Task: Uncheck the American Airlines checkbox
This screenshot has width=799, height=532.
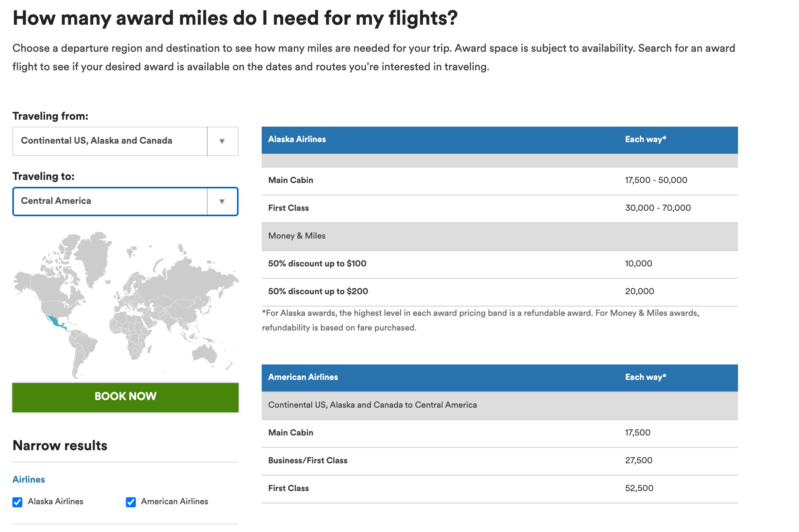Action: click(x=131, y=502)
